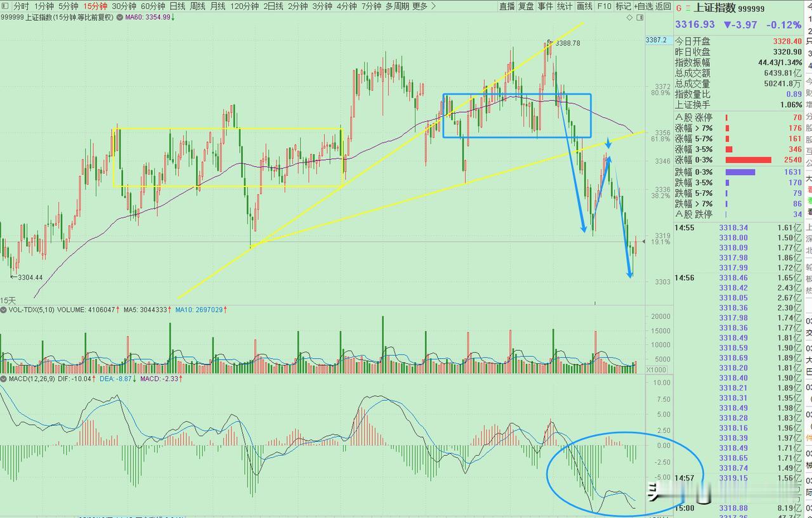This screenshot has height=518, width=812.
Task: Click the 返回 back button
Action: coord(663,6)
